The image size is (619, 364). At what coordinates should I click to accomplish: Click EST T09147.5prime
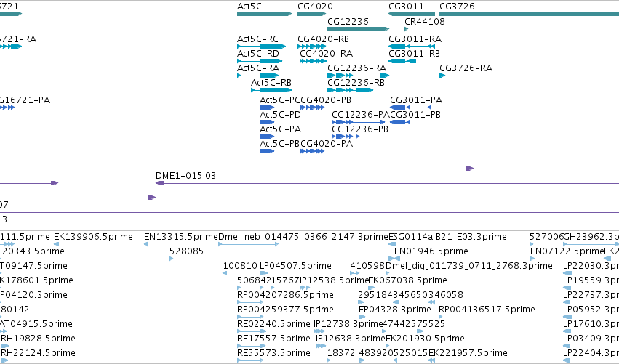32,266
